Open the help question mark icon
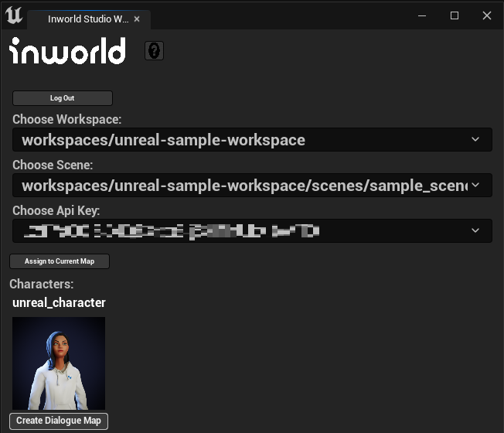504x433 pixels. [x=154, y=51]
